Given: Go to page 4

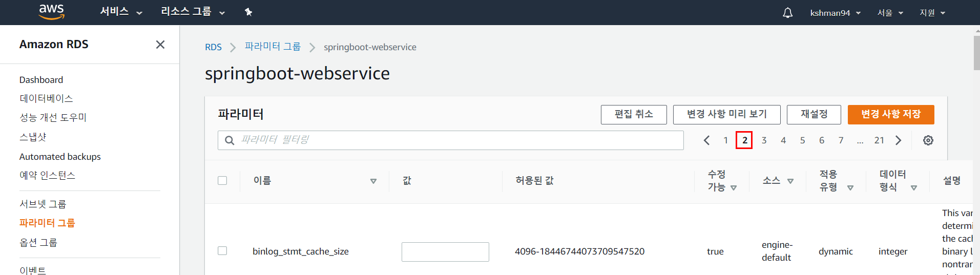Looking at the screenshot, I should (783, 140).
